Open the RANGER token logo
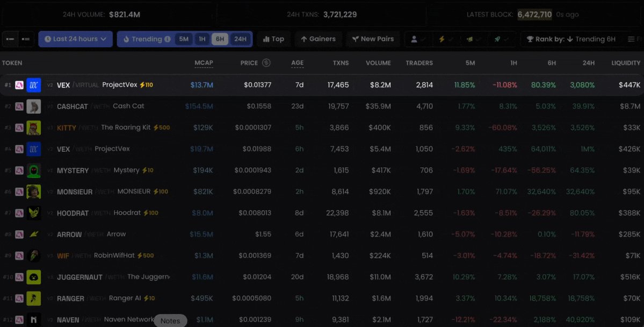Screen dimensions: 644x327 click(34, 298)
